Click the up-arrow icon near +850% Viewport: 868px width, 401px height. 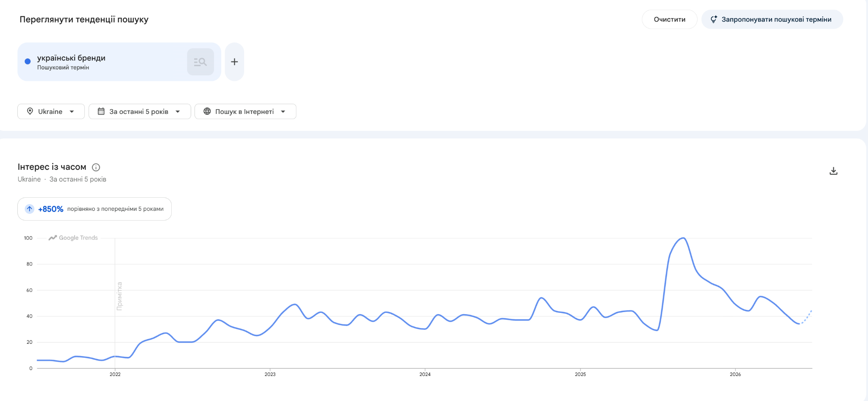click(30, 209)
